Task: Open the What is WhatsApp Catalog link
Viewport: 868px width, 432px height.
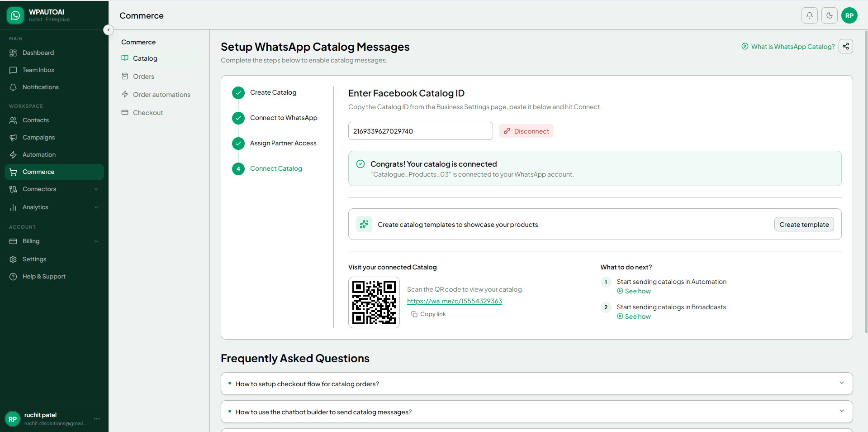Action: [x=788, y=47]
